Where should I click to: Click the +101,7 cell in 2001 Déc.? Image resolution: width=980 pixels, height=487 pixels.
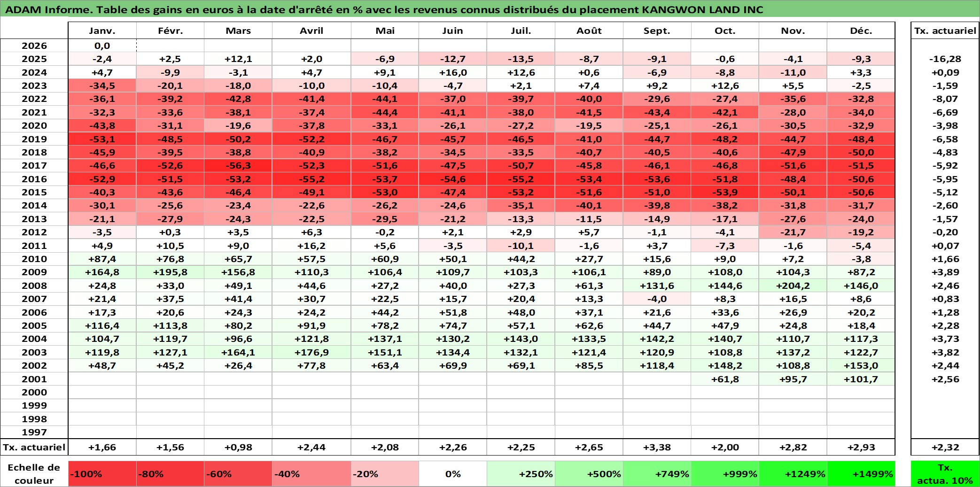point(861,379)
